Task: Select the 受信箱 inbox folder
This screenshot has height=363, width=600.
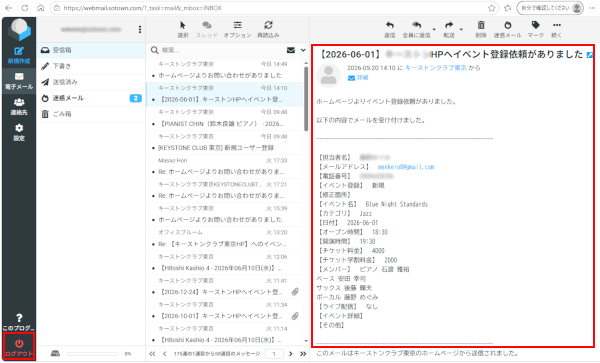Action: pos(91,50)
